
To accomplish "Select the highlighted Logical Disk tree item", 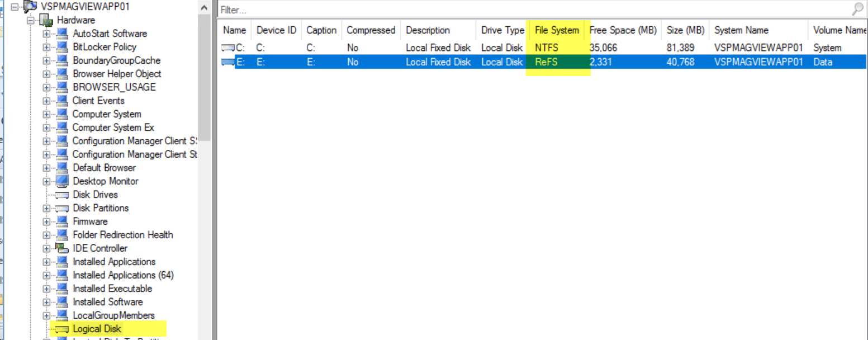I will [96, 329].
